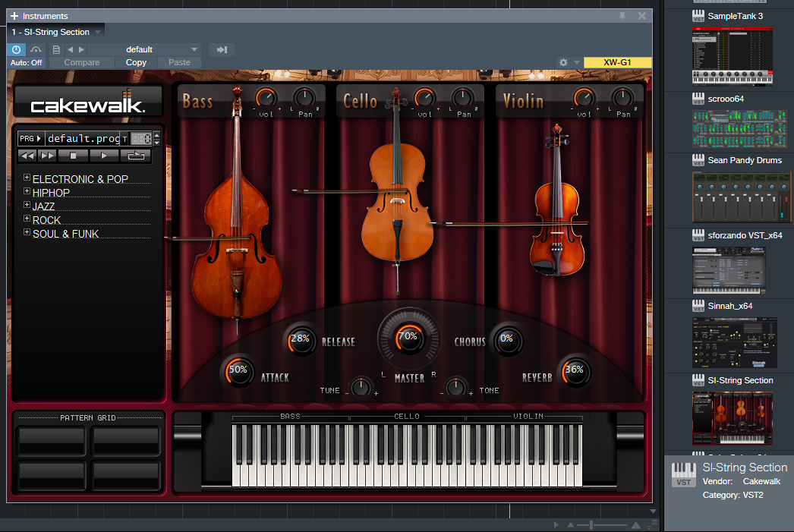Click the Bass vol knob
This screenshot has width=794, height=532.
click(x=266, y=97)
